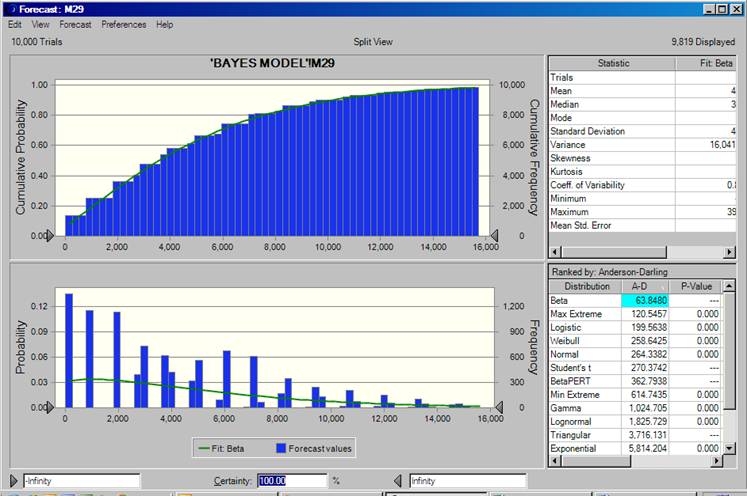Click the Statistic column header
This screenshot has height=496, width=747.
pyautogui.click(x=613, y=63)
